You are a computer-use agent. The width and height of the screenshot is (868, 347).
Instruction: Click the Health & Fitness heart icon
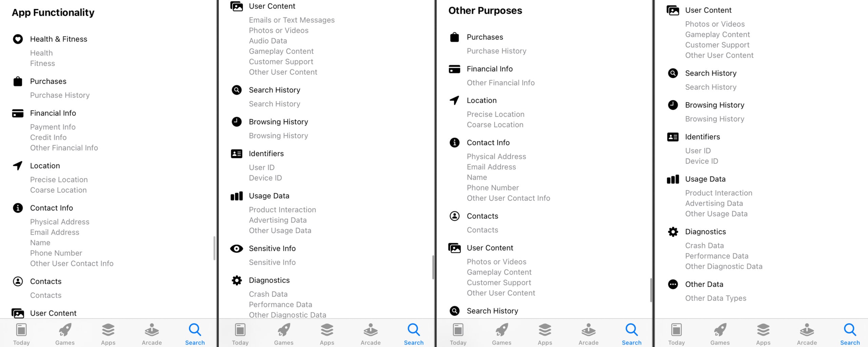[18, 39]
